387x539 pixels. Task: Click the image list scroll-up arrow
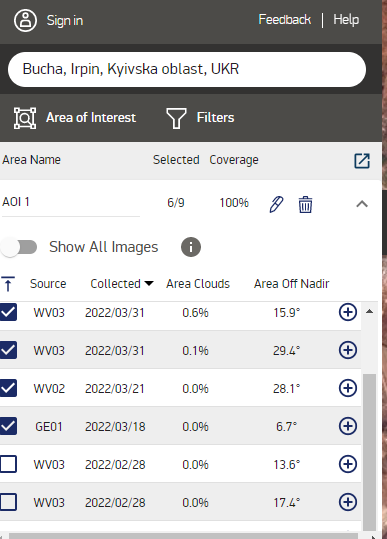(369, 311)
